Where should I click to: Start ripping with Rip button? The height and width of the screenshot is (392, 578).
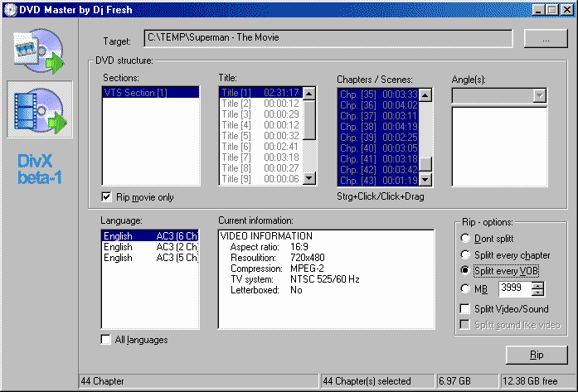tap(537, 355)
